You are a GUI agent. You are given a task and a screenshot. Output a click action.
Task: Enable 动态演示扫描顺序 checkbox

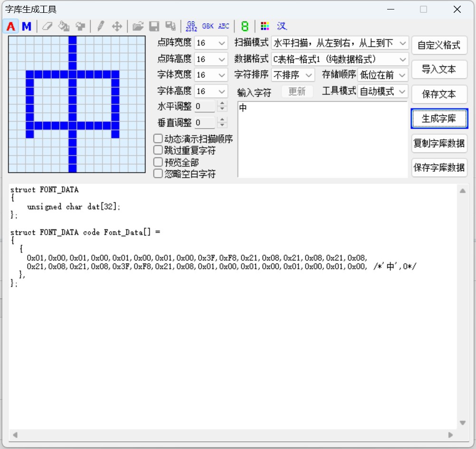tap(158, 139)
